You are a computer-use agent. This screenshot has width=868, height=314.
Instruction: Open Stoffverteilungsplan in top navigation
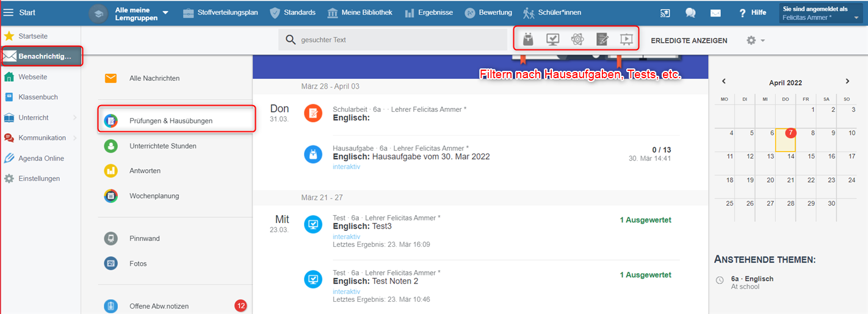click(x=220, y=13)
